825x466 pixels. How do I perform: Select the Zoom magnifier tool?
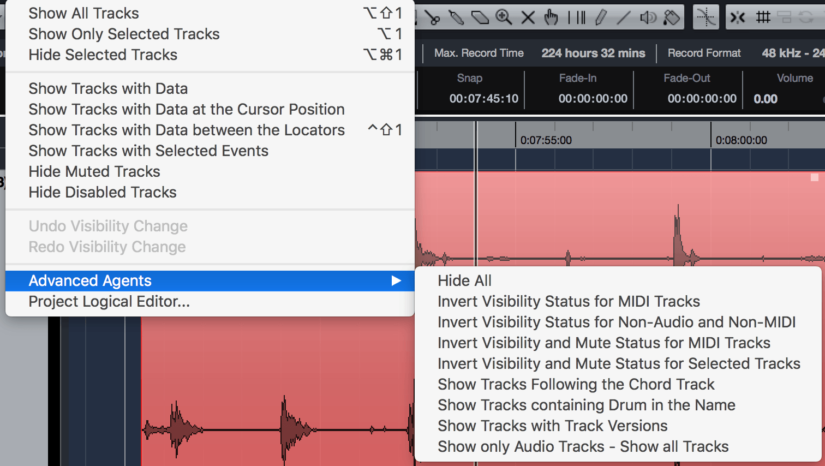point(504,18)
